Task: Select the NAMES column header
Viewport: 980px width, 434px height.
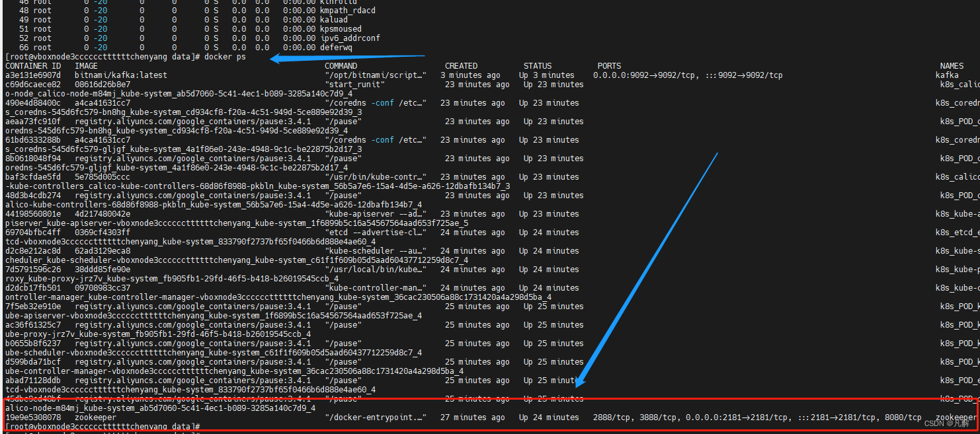Action: pos(952,66)
